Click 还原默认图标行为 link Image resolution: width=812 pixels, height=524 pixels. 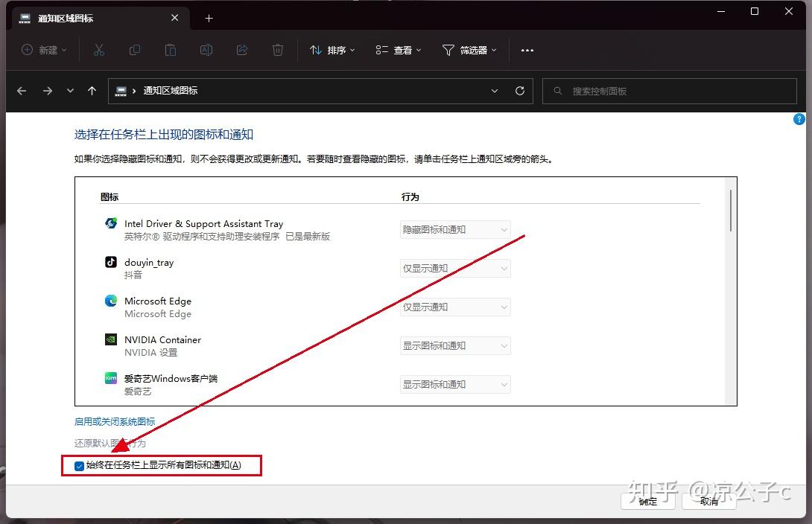tap(110, 444)
